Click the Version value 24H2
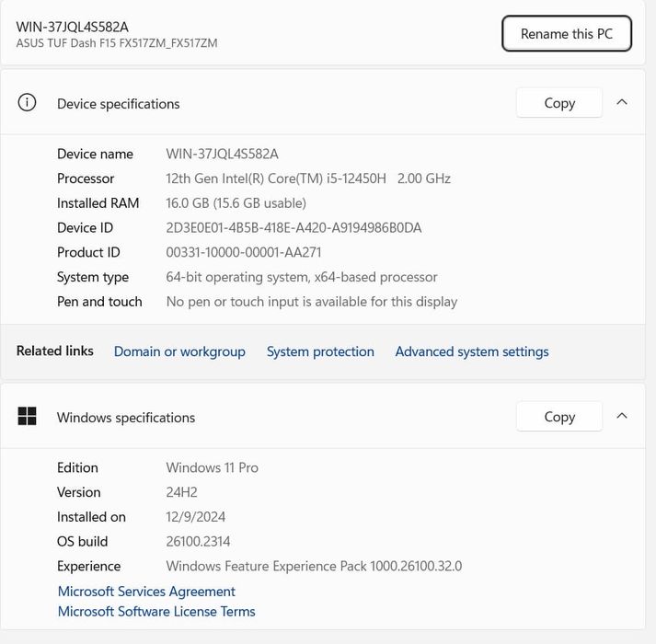The height and width of the screenshot is (644, 656). click(x=182, y=492)
